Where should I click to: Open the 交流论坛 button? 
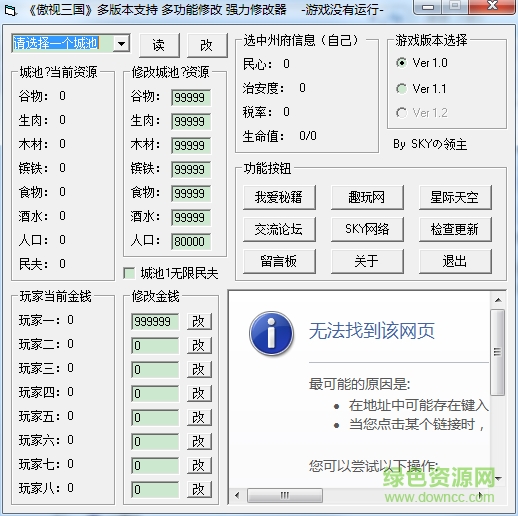[x=279, y=229]
